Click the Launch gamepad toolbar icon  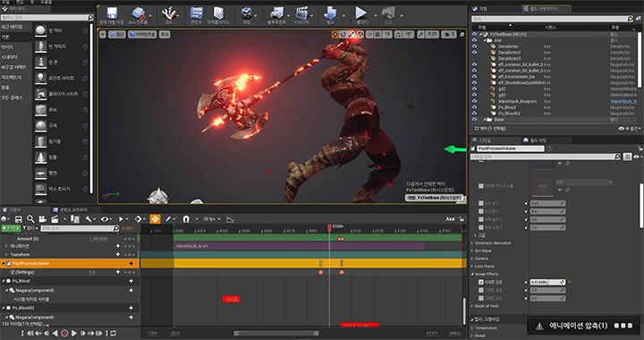coord(388,13)
